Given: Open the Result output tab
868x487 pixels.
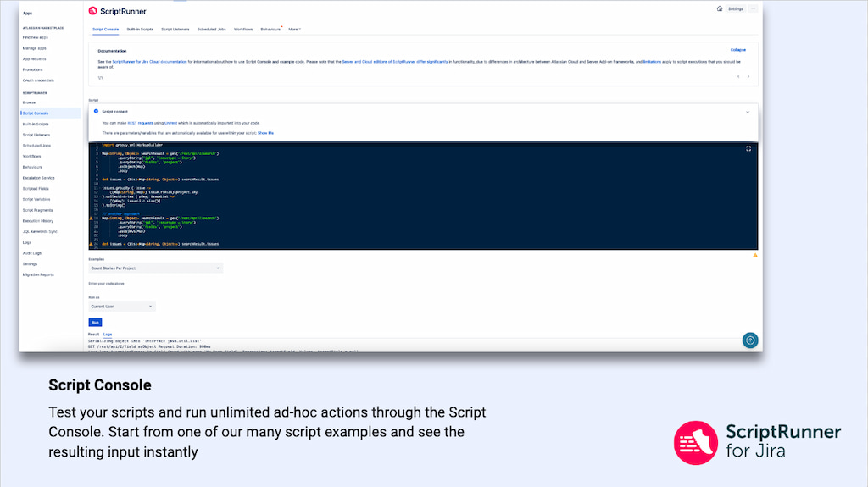Looking at the screenshot, I should (93, 335).
